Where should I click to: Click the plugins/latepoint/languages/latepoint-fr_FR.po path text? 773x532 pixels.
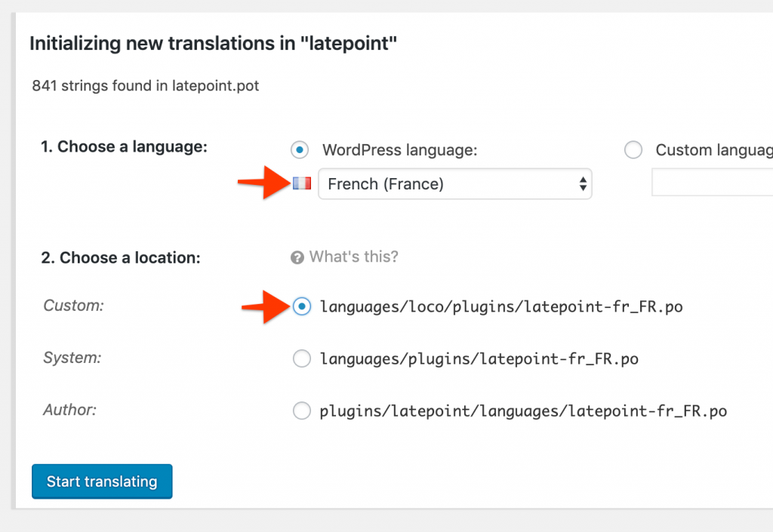pos(523,411)
